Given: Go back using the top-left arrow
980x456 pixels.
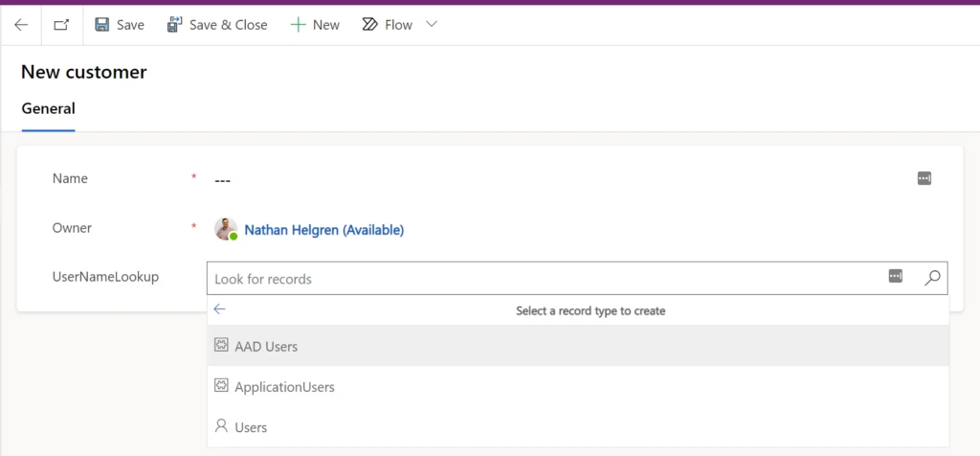Looking at the screenshot, I should 21,25.
